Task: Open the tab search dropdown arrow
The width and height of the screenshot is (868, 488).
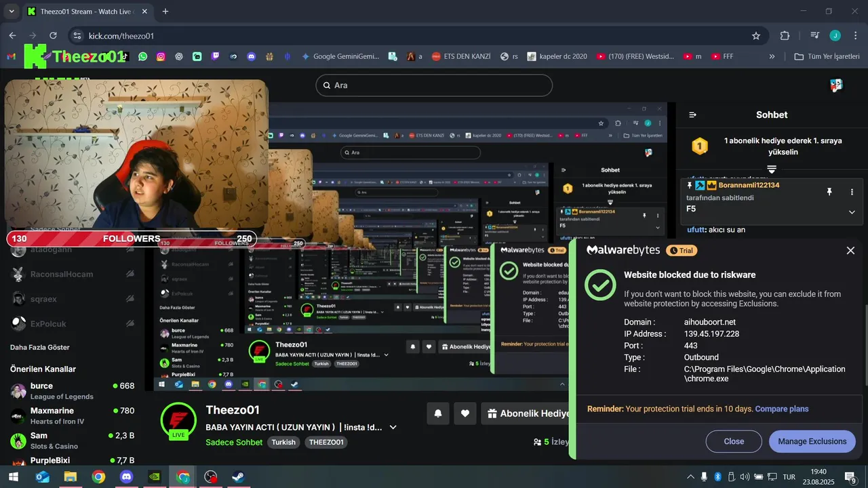Action: click(12, 12)
